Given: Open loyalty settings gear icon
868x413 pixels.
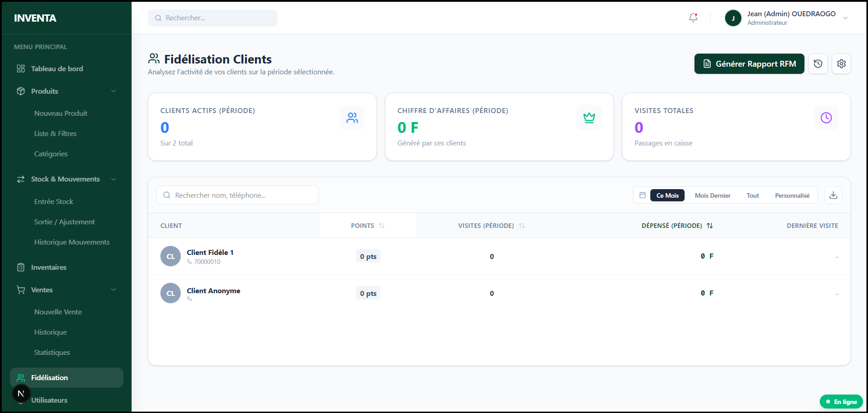Looking at the screenshot, I should click(841, 64).
